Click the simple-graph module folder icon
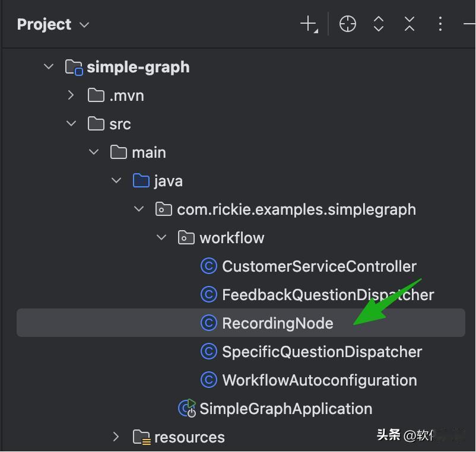Screen dimensions: 476x452 [x=74, y=67]
